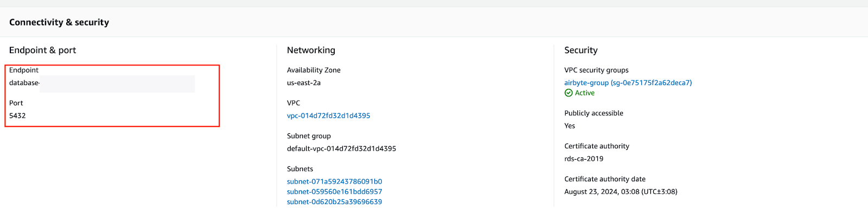The image size is (868, 216).
Task: Select subnet group default-vpc-014d72fd32d1d4395 text
Action: click(342, 149)
